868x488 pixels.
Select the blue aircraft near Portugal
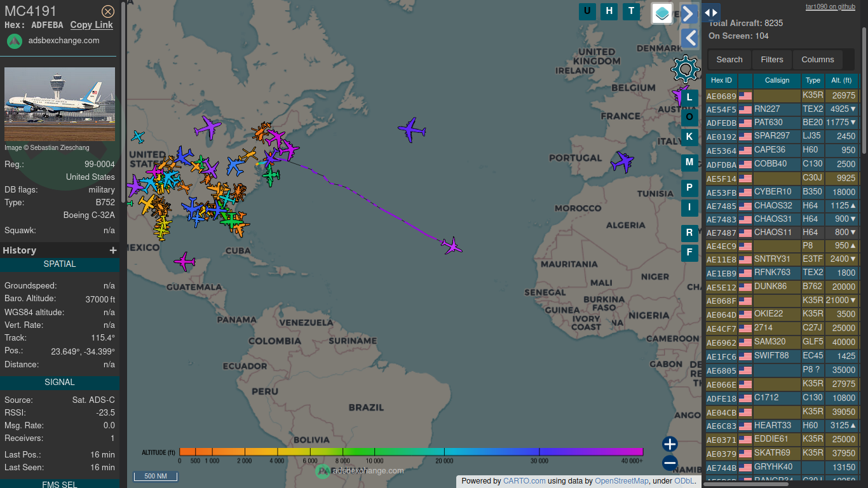click(x=623, y=161)
